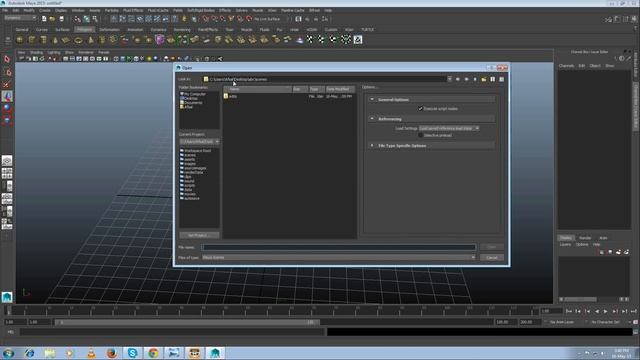Click the layer editor horizontal scrollbar
Viewport: 640px width, 360px height.
580,299
